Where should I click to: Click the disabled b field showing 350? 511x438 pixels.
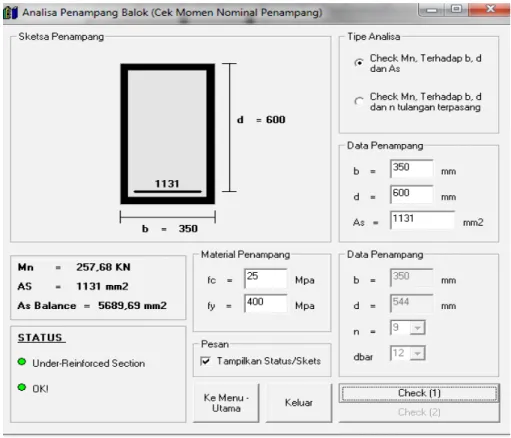[x=412, y=278]
